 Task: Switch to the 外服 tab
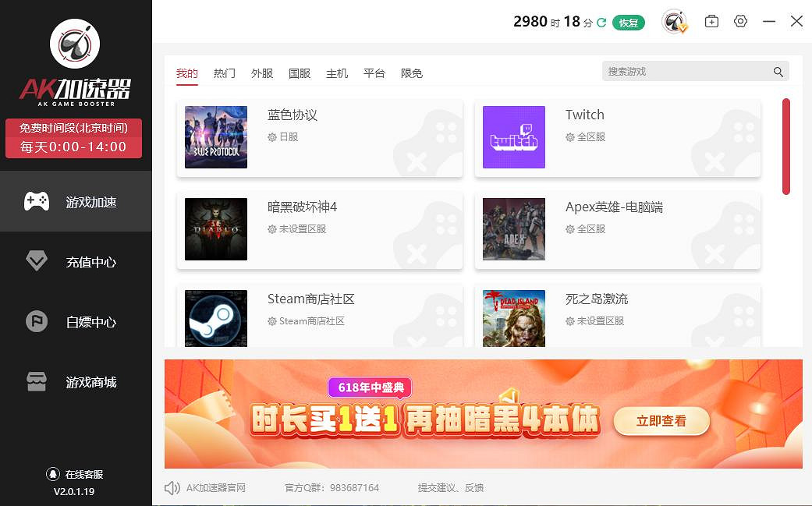coord(262,73)
